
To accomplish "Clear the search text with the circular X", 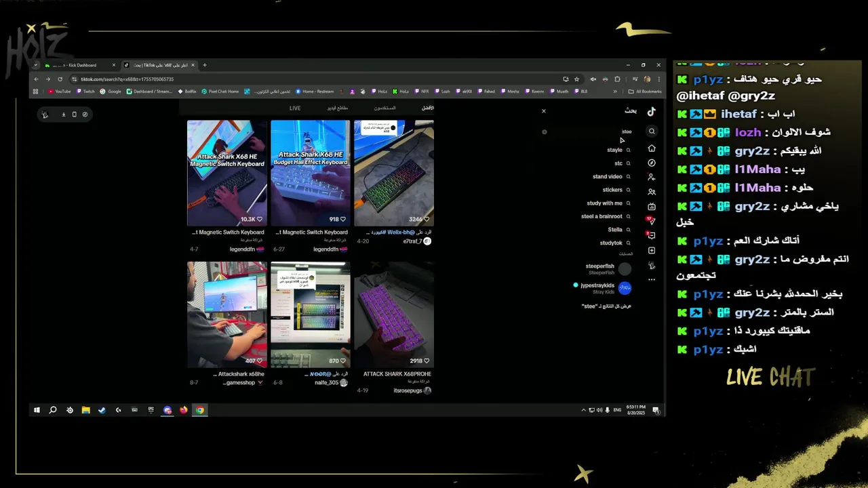I will pyautogui.click(x=544, y=132).
